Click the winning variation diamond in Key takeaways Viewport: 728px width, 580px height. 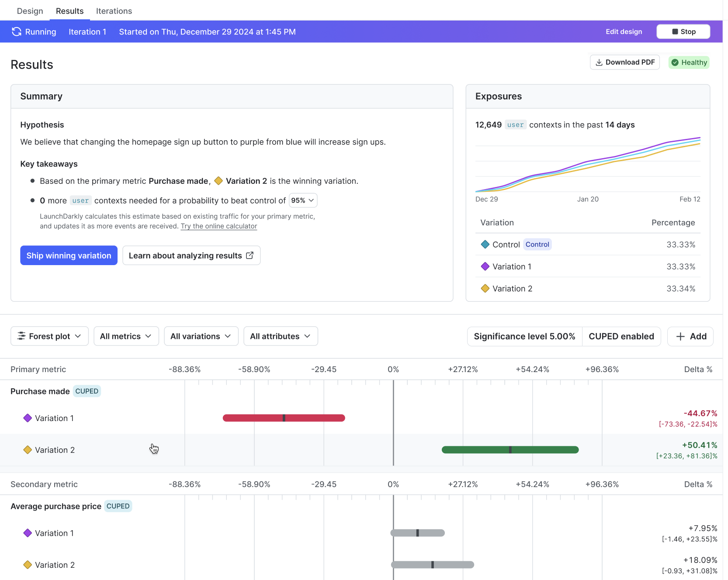point(218,181)
